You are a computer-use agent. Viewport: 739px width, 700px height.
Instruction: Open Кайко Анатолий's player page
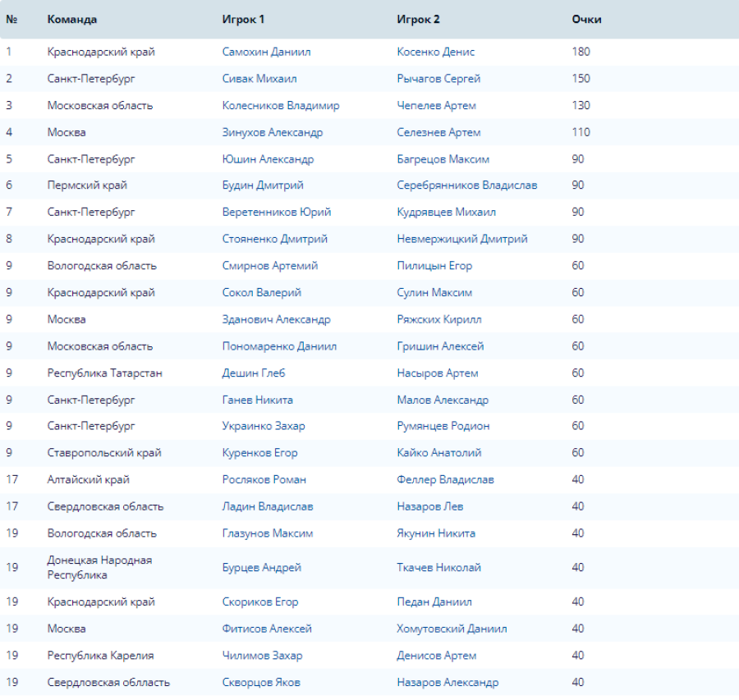[x=438, y=453]
